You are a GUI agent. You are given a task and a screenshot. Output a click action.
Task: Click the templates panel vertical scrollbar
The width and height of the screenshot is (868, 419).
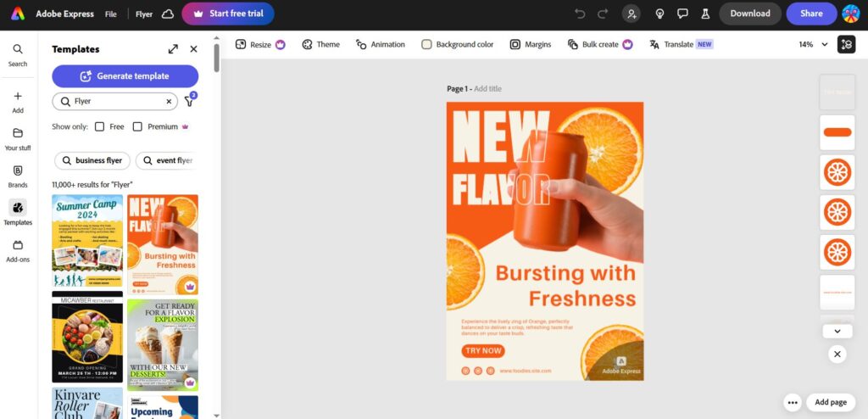tap(216, 58)
